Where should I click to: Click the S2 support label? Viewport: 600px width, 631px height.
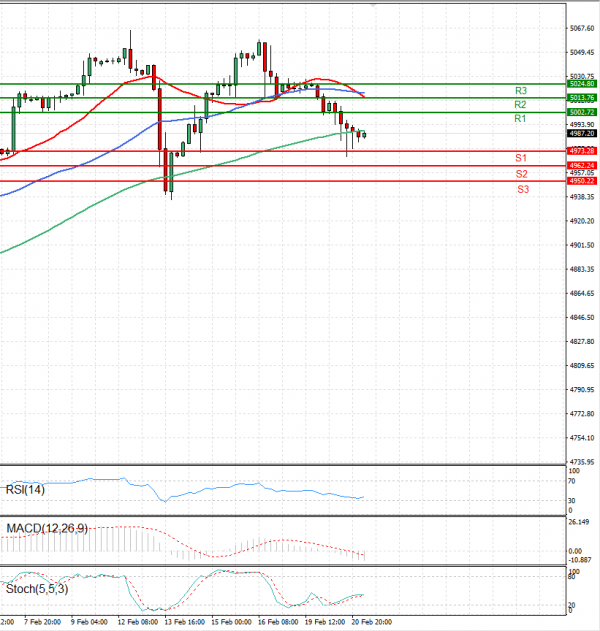522,174
